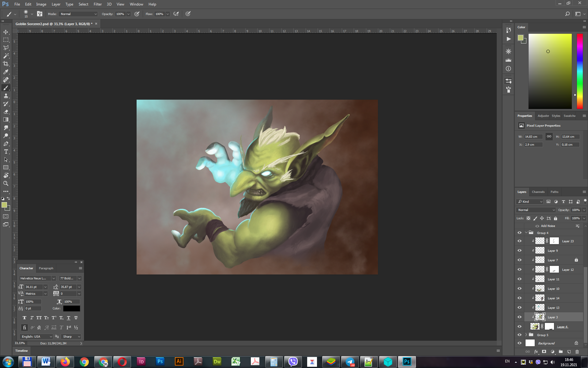Image resolution: width=588 pixels, height=368 pixels.
Task: Select the Healing Brush tool
Action: [x=6, y=80]
